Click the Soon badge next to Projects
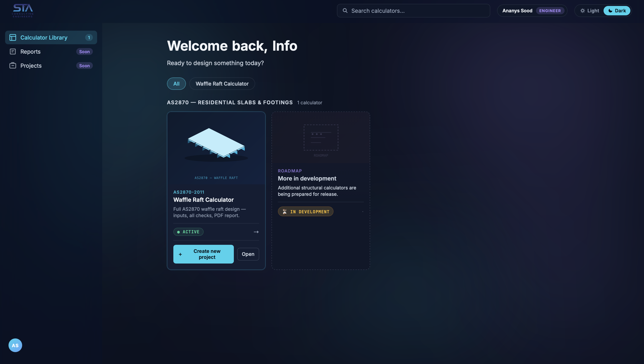The height and width of the screenshot is (364, 644). point(85,66)
